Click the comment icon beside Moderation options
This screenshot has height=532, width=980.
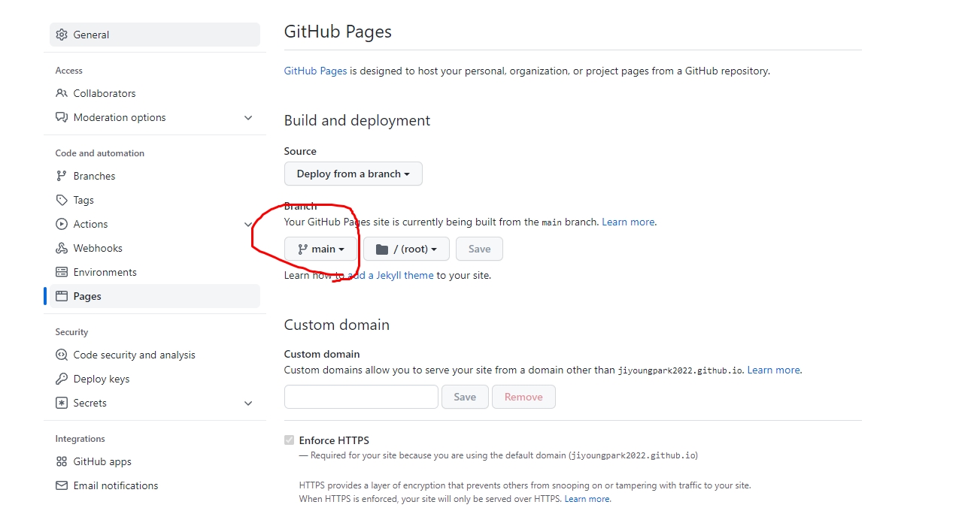coord(62,117)
